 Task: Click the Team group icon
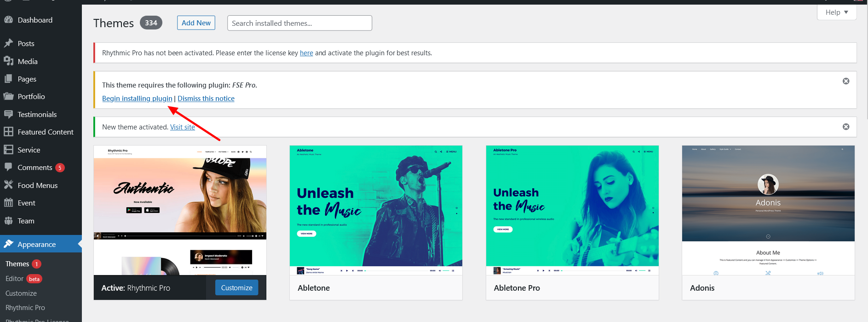(8, 221)
